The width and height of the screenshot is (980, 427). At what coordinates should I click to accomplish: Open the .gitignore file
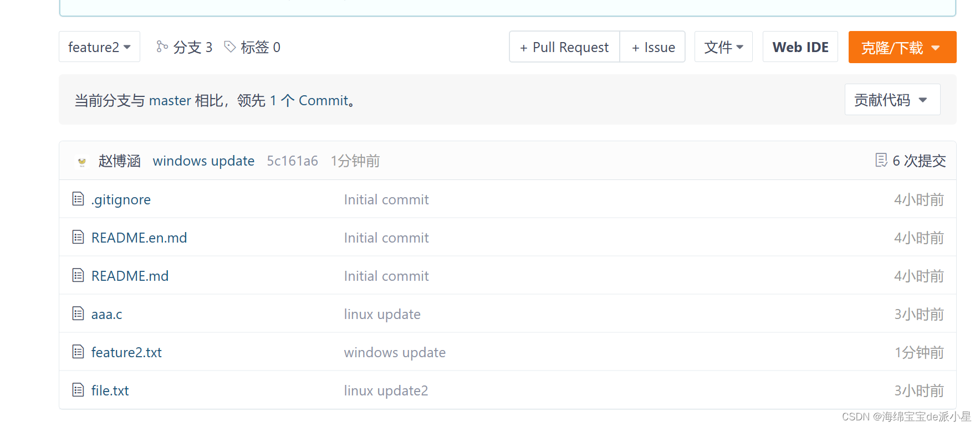pos(121,200)
